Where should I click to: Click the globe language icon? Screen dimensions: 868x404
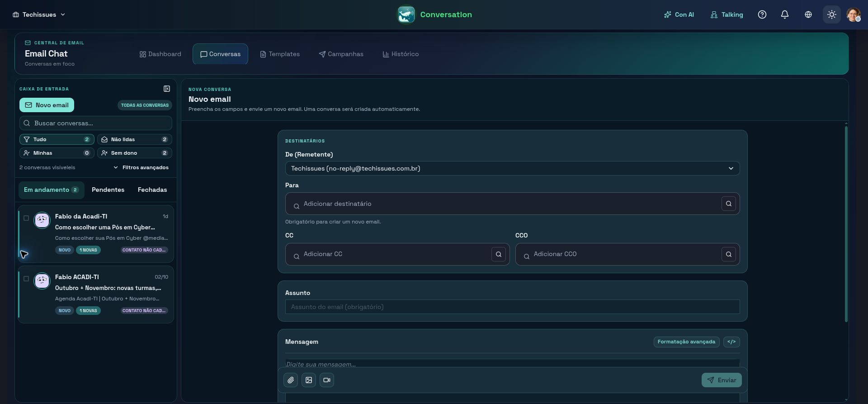808,14
